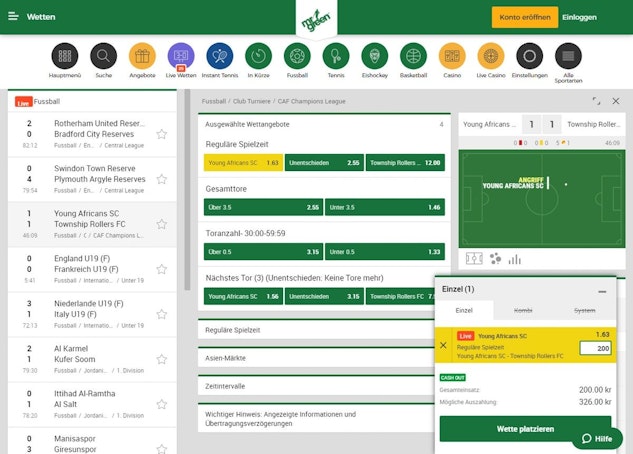Screen dimensions: 633x454
Task: Expand the Zeitintervalle section
Action: coord(316,386)
